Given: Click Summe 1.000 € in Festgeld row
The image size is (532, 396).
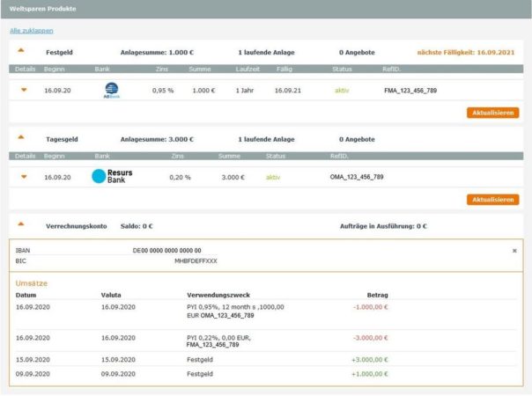Looking at the screenshot, I should tap(203, 91).
